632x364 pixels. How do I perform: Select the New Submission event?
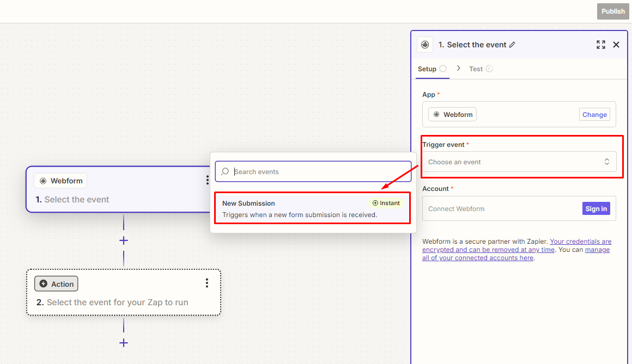point(313,208)
